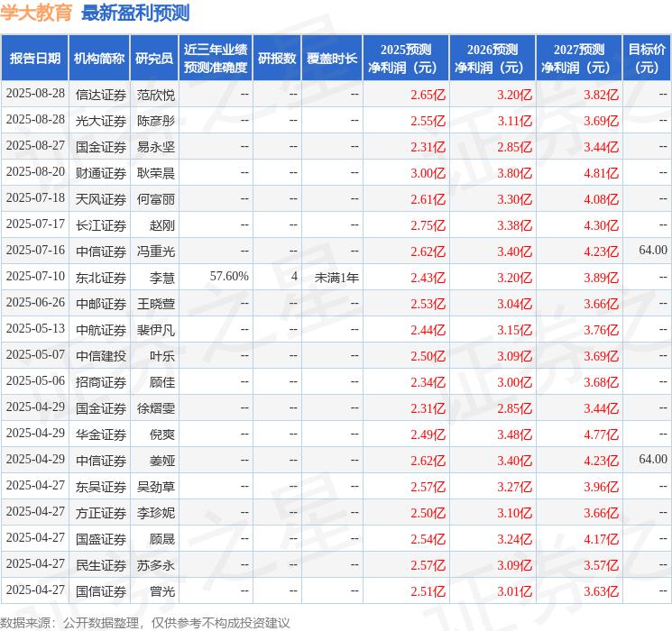Click target price 64.00 in 冯重光 row
Image resolution: width=672 pixels, height=631 pixels.
pos(653,250)
